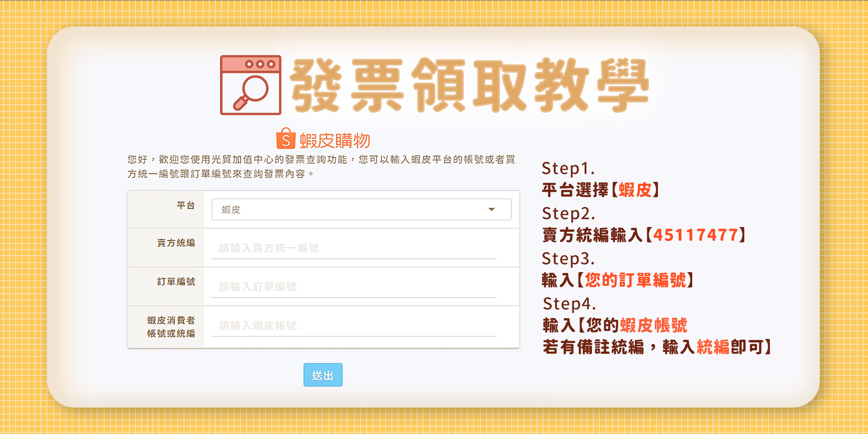Click the welcome description paragraph
The height and width of the screenshot is (434, 868).
pyautogui.click(x=321, y=167)
